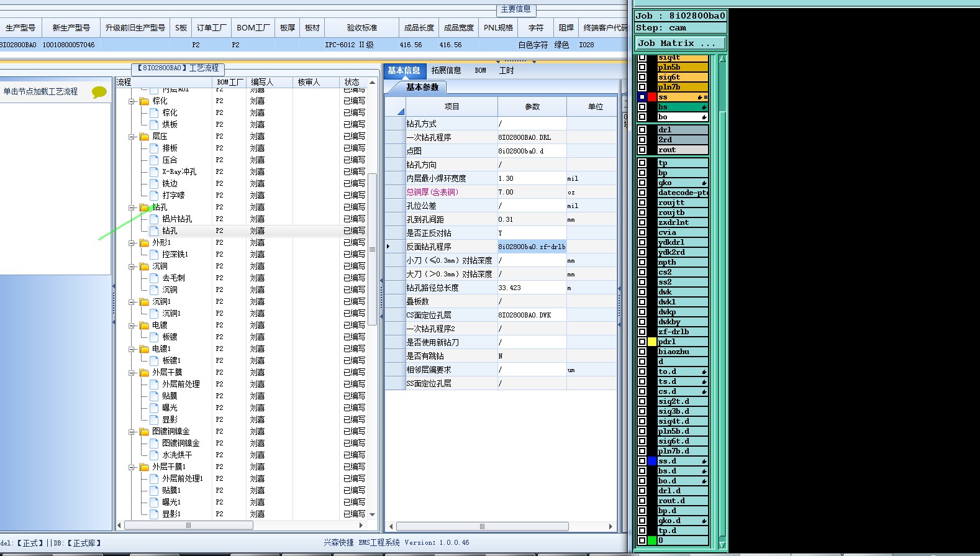Toggle the npth layer checkbox
This screenshot has height=556, width=980.
tap(642, 262)
